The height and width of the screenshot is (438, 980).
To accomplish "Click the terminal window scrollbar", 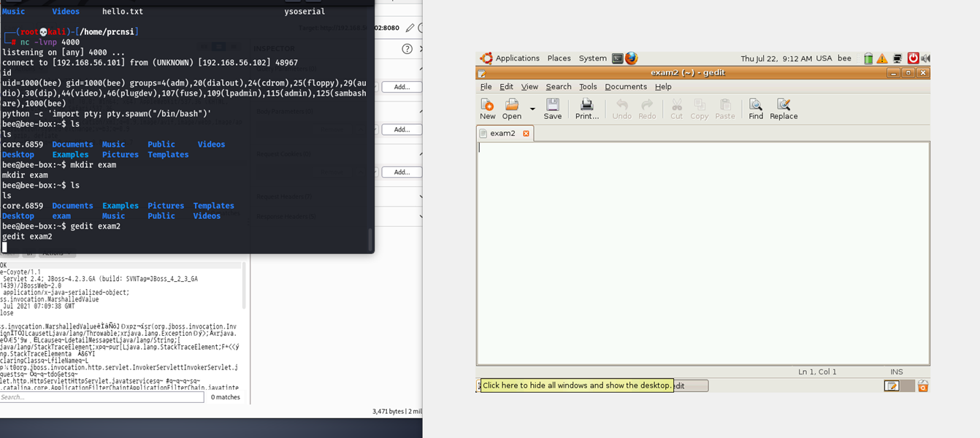I will pos(370,238).
